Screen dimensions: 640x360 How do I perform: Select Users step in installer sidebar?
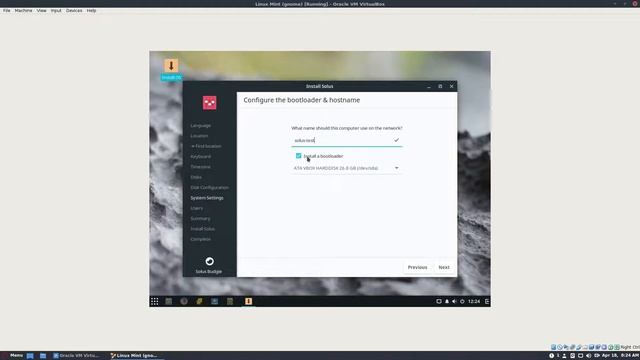[x=197, y=208]
